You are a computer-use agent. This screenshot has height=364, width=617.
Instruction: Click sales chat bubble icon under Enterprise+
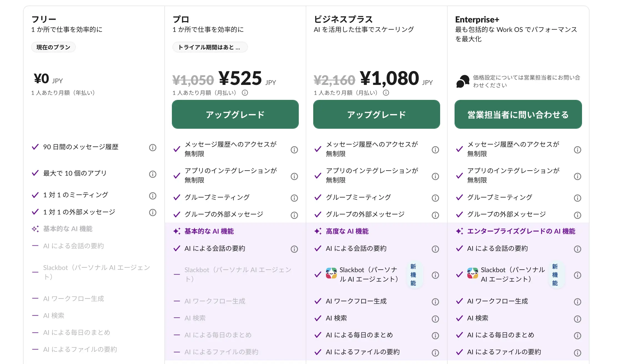pos(463,81)
